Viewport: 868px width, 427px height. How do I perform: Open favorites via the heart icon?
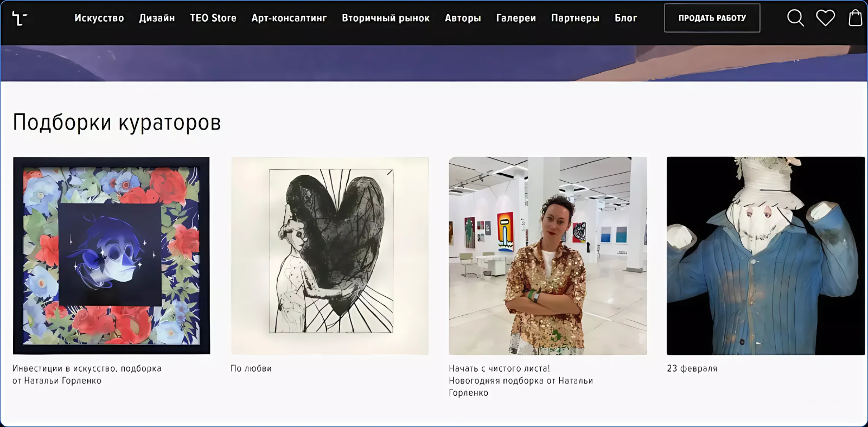coord(825,18)
